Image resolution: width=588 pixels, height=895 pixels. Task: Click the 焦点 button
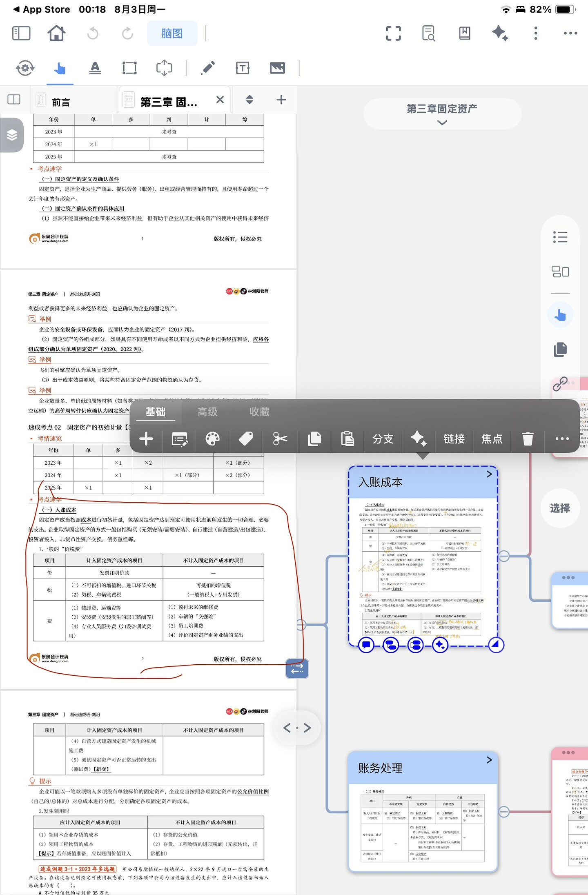(492, 439)
